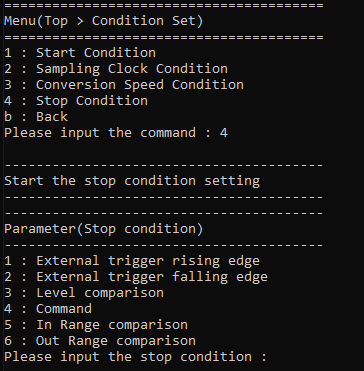Screen dimensions: 364x371
Task: Click the word 'Condition Set' in the header
Action: (144, 21)
